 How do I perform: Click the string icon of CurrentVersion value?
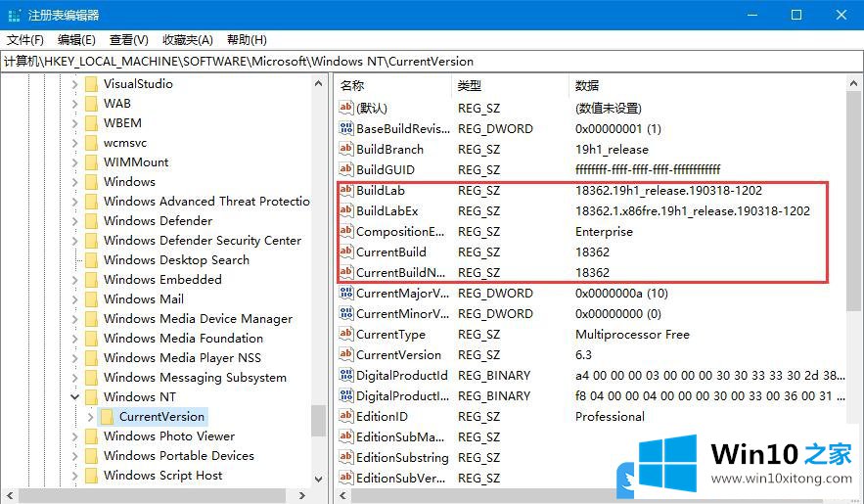click(346, 354)
